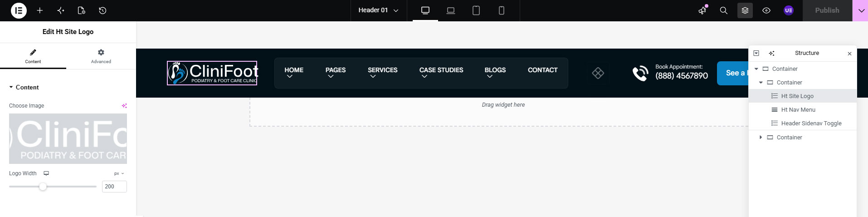This screenshot has height=217, width=868.
Task: Collapse the top-level Container
Action: 756,69
